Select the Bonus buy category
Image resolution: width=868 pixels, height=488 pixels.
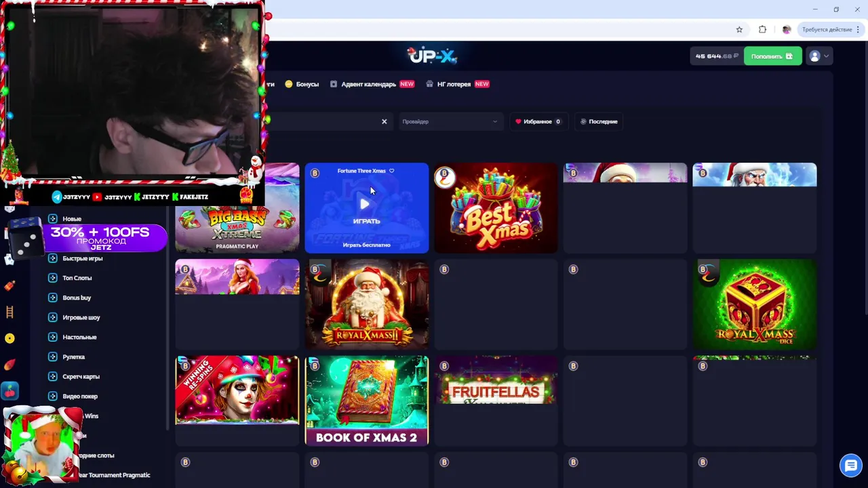76,298
